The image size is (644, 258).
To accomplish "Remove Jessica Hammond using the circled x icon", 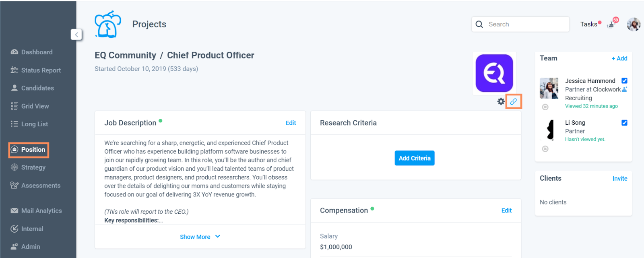I will click(545, 107).
